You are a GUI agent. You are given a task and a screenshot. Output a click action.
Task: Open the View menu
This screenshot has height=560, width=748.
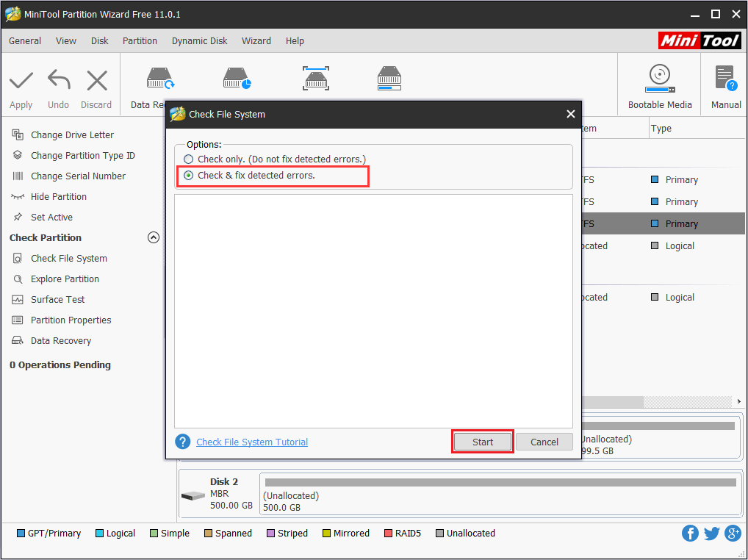coord(66,41)
